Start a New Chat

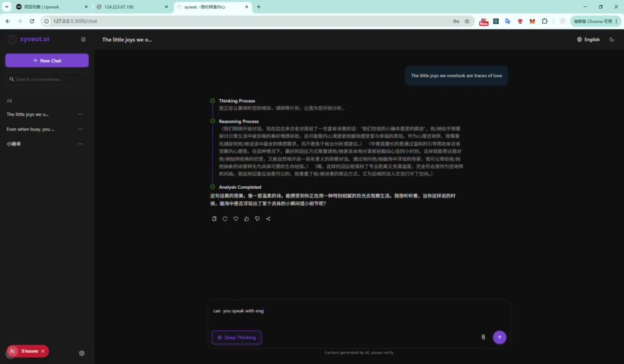[x=47, y=60]
